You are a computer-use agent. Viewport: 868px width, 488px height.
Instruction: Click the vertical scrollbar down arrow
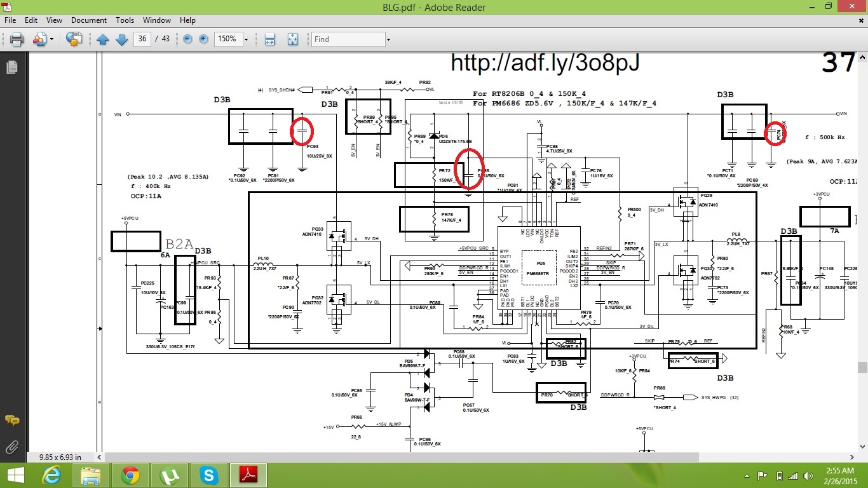coord(862,447)
